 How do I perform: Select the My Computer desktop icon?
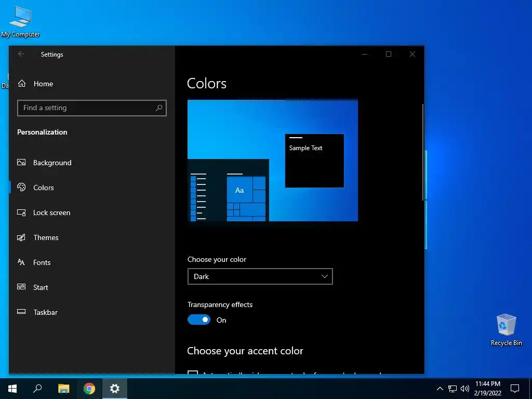(20, 22)
